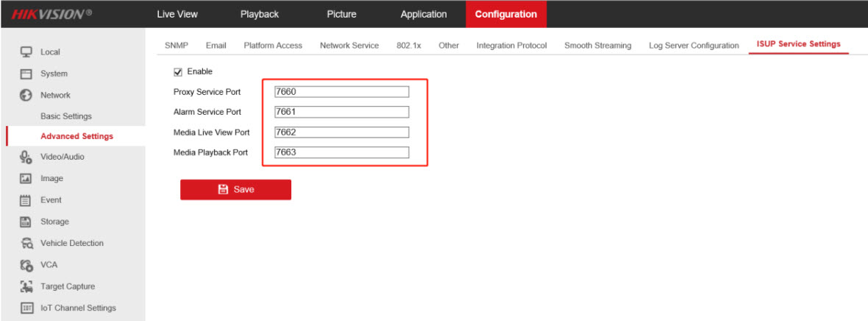This screenshot has height=321, width=868.
Task: Switch to the Playback top tab
Action: pyautogui.click(x=259, y=14)
